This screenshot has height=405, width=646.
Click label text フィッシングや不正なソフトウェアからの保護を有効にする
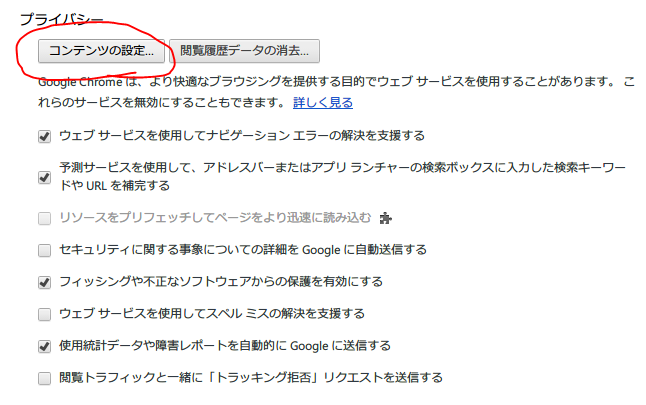click(x=221, y=282)
